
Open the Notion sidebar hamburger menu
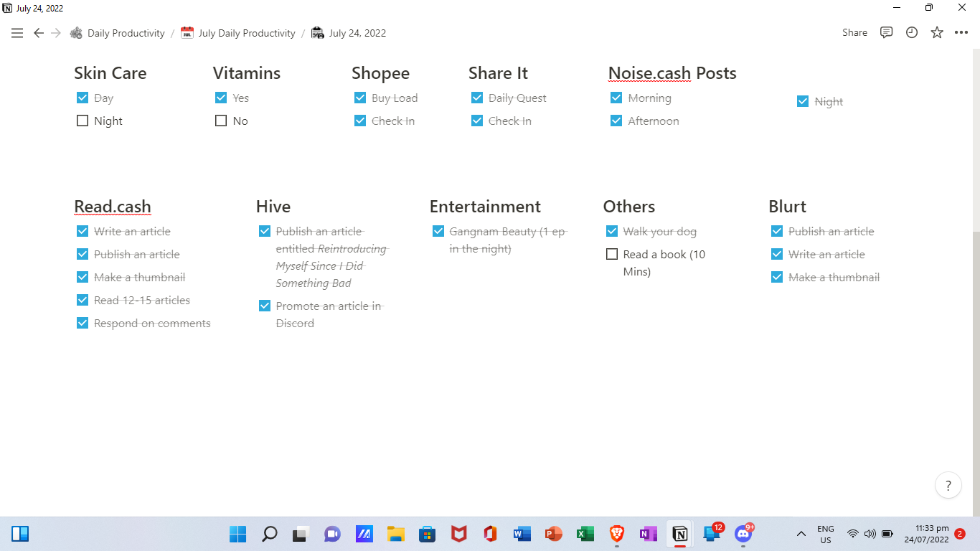(17, 33)
